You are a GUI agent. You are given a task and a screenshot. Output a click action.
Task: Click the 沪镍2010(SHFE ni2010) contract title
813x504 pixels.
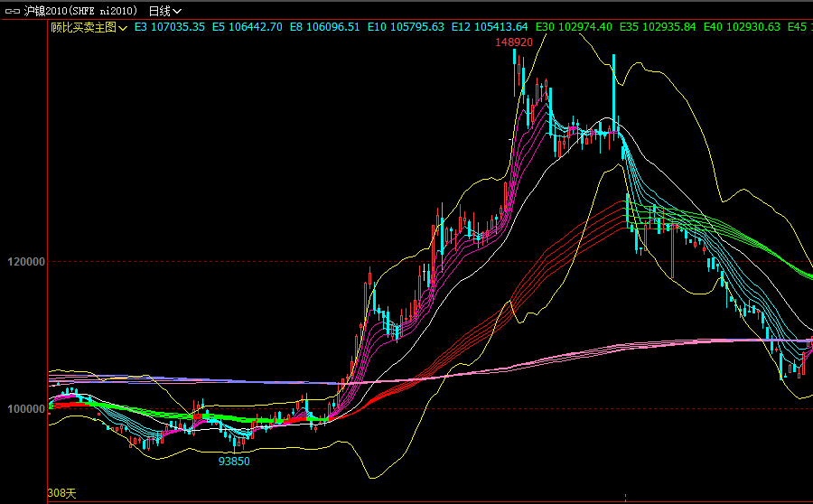(x=81, y=11)
